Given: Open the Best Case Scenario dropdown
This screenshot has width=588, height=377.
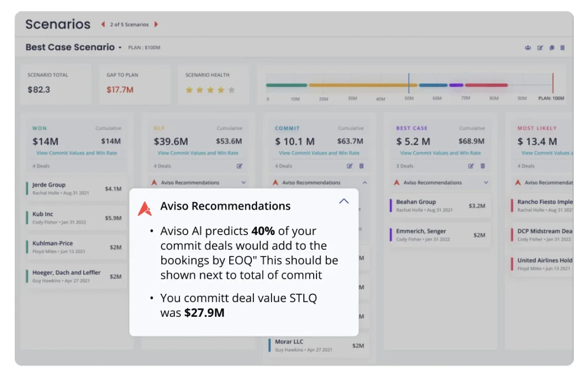Looking at the screenshot, I should 120,48.
